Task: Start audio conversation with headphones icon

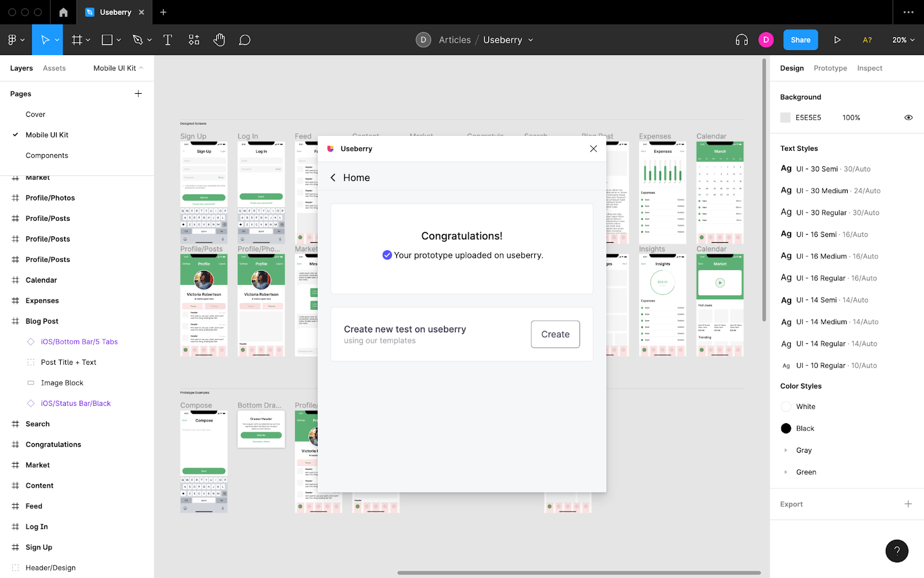Action: [742, 40]
